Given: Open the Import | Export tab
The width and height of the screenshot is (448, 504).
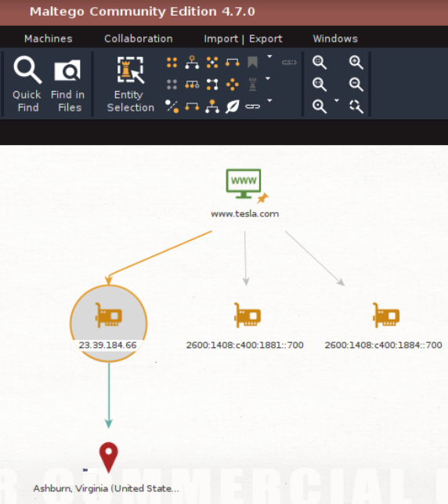Looking at the screenshot, I should [243, 38].
